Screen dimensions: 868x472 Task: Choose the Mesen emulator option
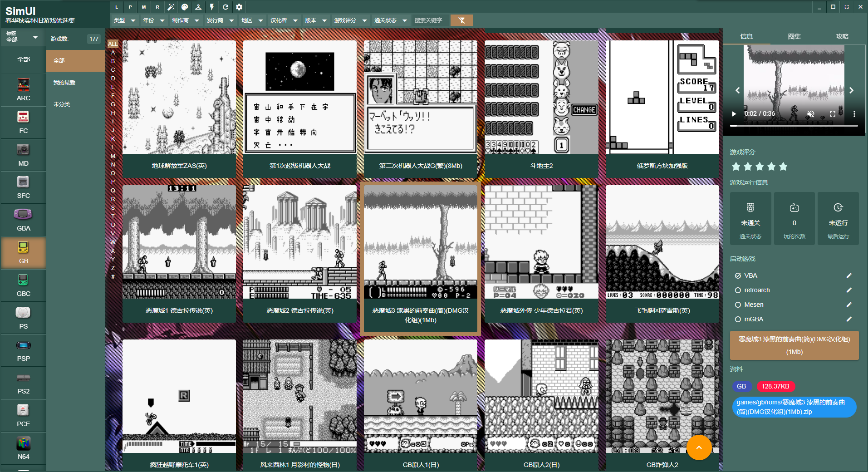pyautogui.click(x=738, y=305)
